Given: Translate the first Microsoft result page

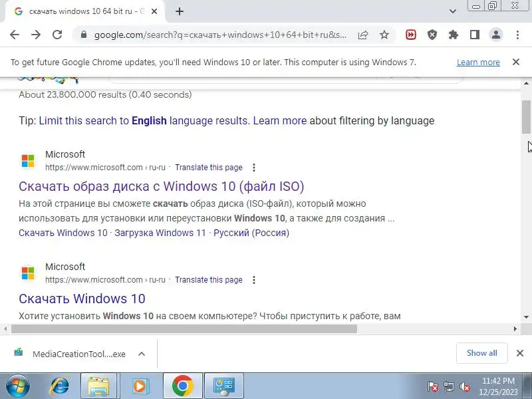Looking at the screenshot, I should point(209,168).
